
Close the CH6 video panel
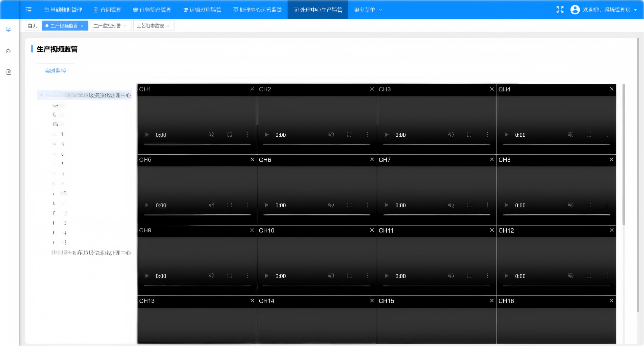click(372, 159)
